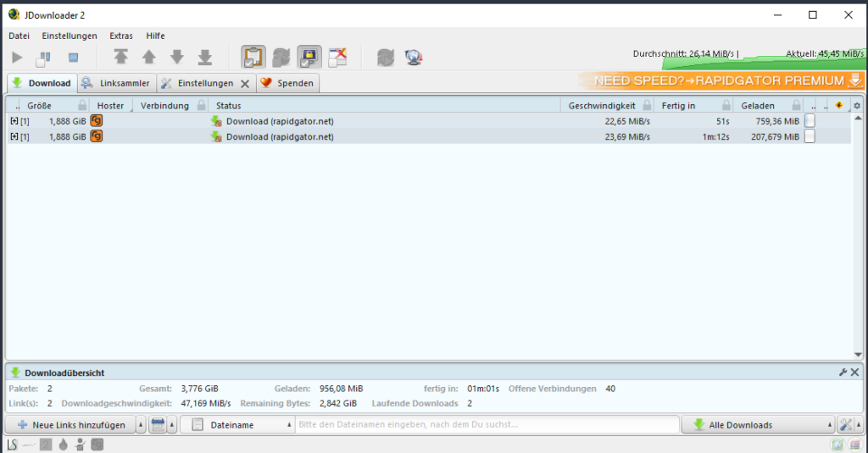Click the green status icon at bottom right

pyautogui.click(x=837, y=445)
